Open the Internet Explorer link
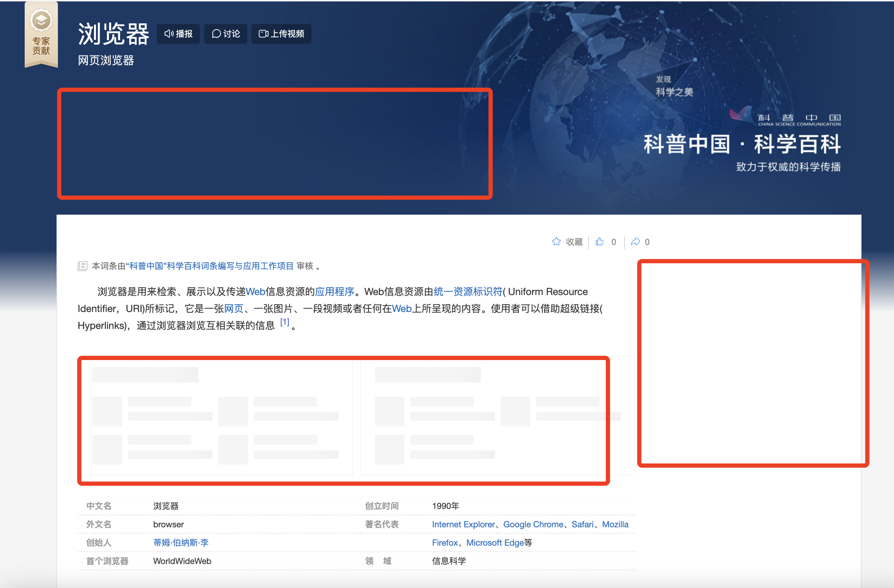 pyautogui.click(x=463, y=524)
